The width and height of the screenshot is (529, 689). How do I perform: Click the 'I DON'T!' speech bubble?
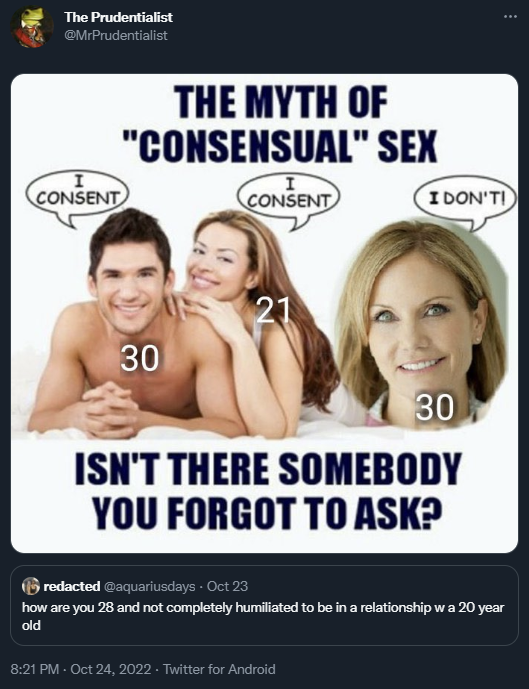465,201
